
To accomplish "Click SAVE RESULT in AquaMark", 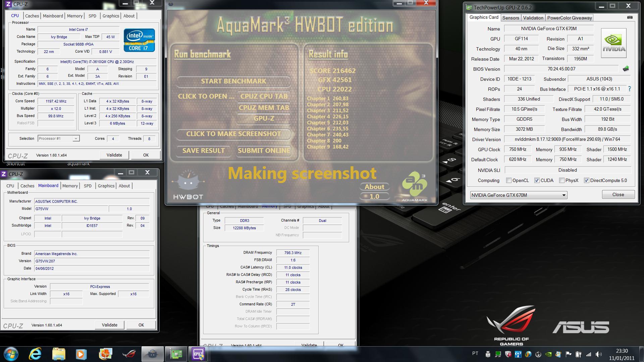I will point(204,150).
